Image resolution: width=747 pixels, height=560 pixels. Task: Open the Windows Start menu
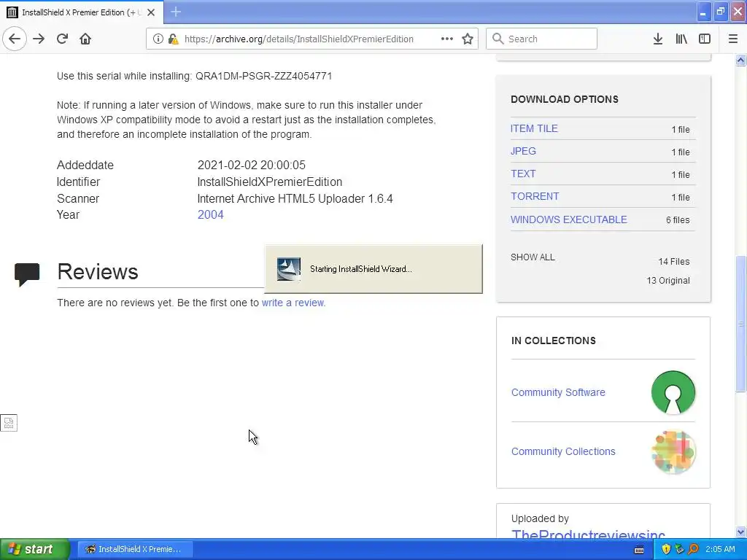(35, 549)
